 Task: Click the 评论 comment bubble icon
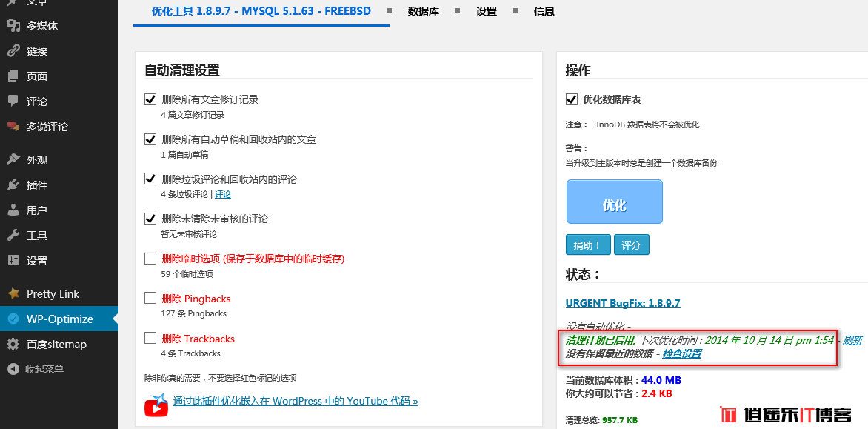point(13,102)
